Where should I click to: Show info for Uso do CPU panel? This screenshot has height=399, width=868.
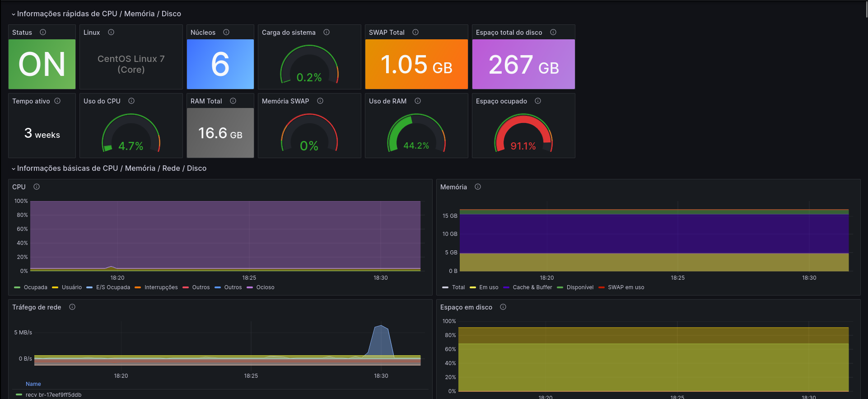pos(131,101)
